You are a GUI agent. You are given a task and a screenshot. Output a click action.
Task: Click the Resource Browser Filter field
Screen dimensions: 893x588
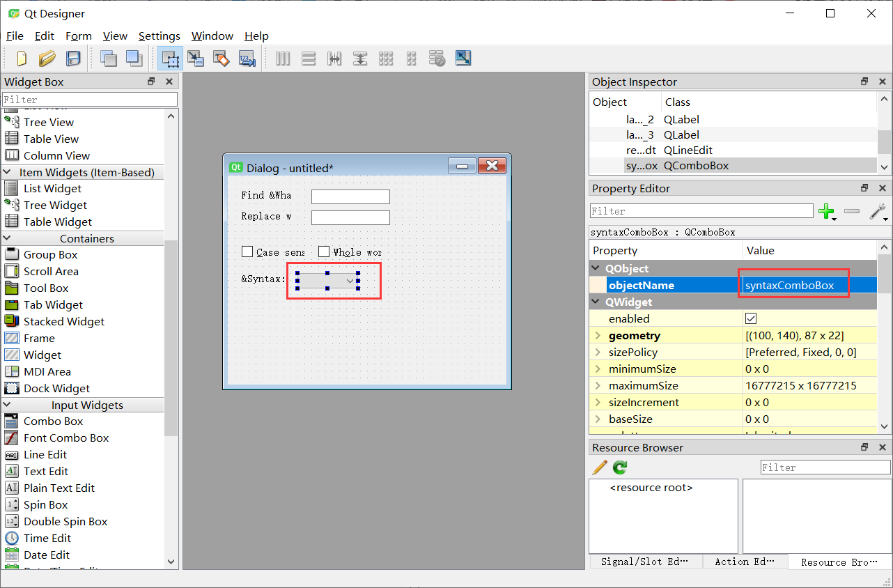825,467
